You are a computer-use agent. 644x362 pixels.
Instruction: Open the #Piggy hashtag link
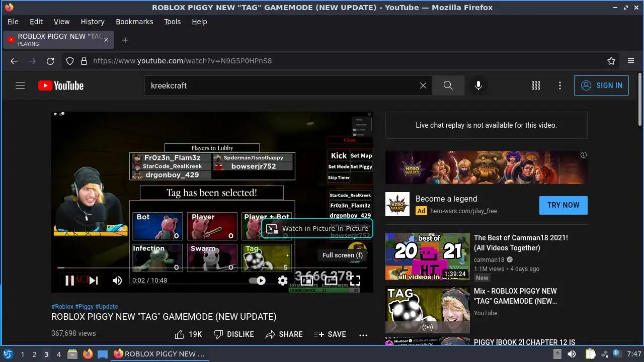(x=84, y=307)
